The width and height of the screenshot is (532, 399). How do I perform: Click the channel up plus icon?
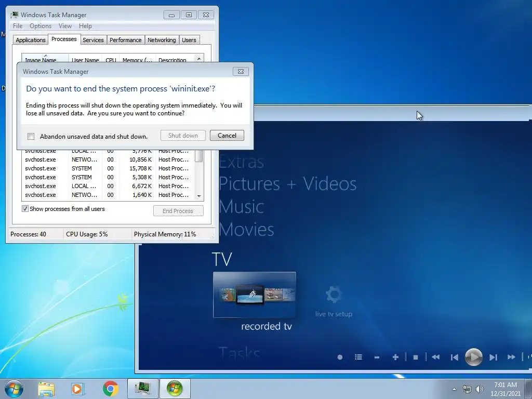click(x=395, y=357)
